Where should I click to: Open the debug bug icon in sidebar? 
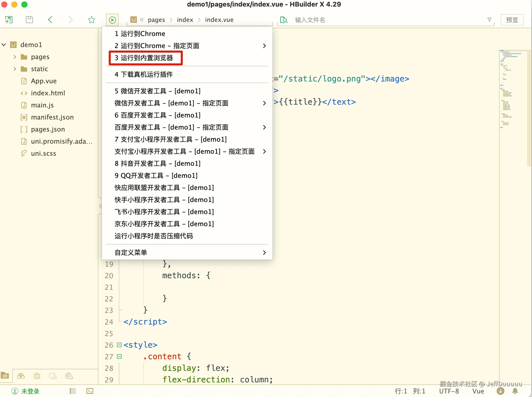point(37,376)
